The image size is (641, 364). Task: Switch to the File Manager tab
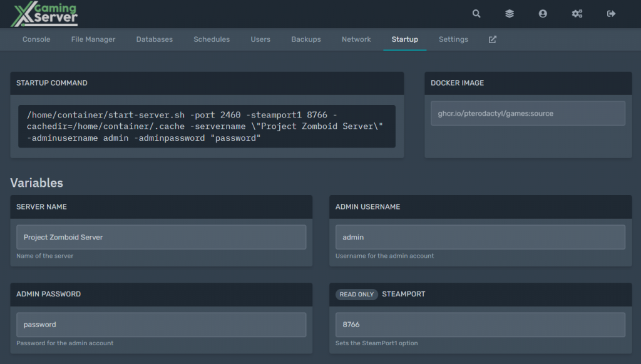coord(93,39)
